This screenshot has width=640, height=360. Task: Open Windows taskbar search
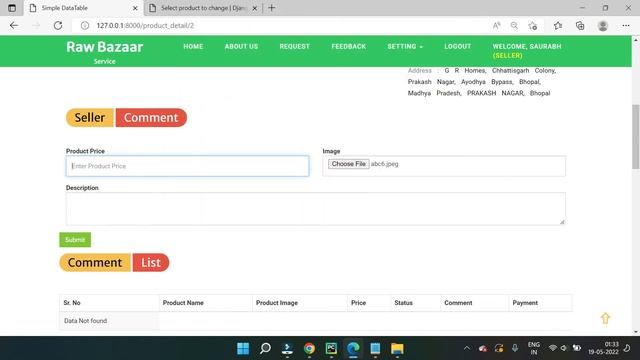pos(265,349)
